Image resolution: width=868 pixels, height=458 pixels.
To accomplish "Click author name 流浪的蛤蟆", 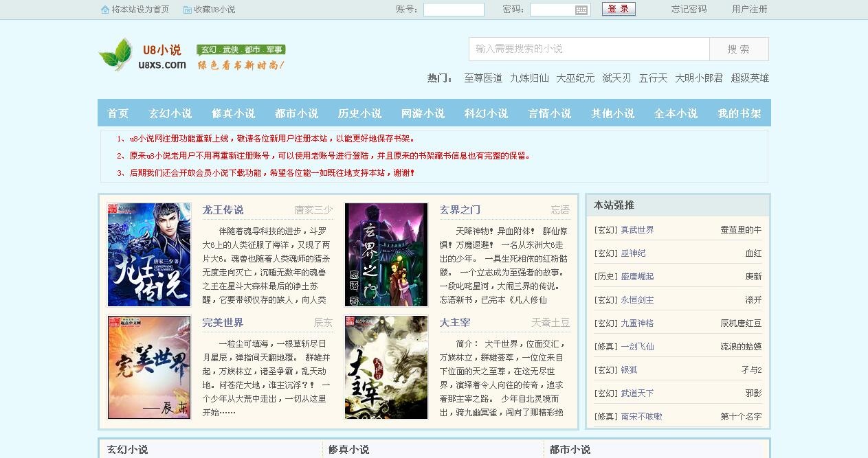I will (x=741, y=347).
